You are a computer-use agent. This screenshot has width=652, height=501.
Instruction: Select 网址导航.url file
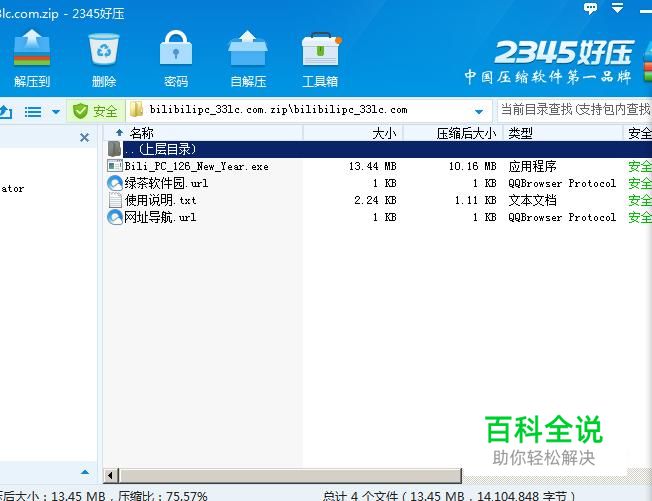160,217
